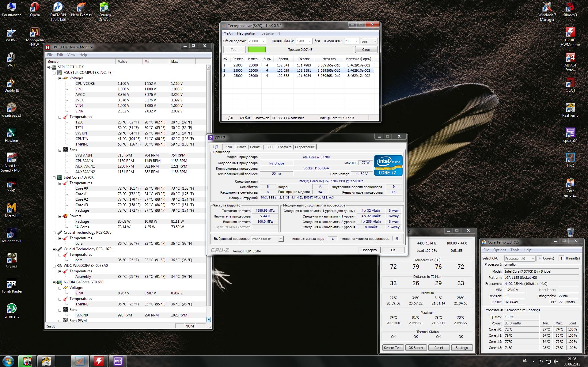Collapse the Powers group in HWMonitor
The image size is (588, 367).
(x=60, y=216)
